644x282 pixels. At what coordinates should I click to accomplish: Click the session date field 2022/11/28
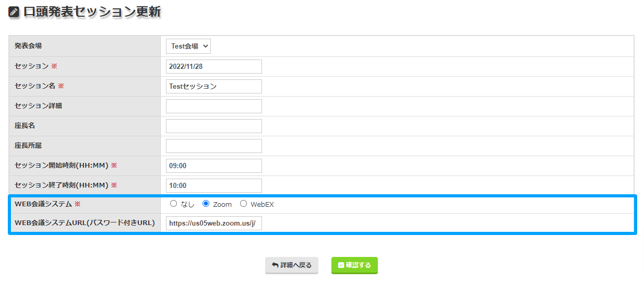[213, 67]
